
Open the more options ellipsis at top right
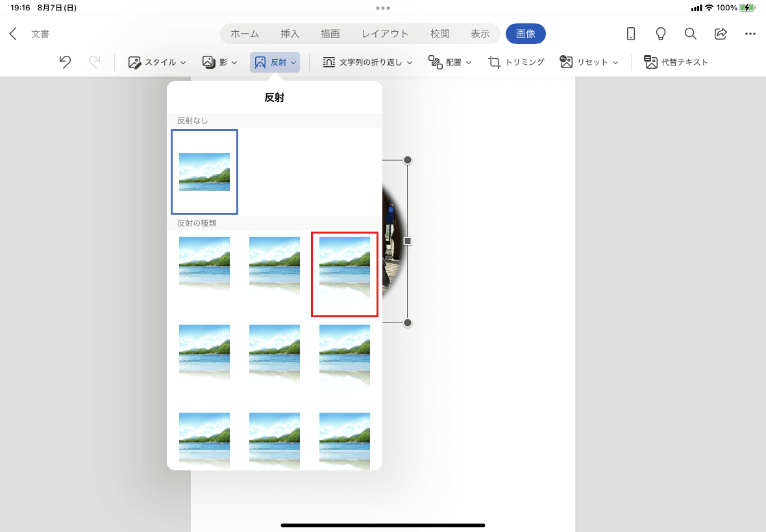coord(750,34)
